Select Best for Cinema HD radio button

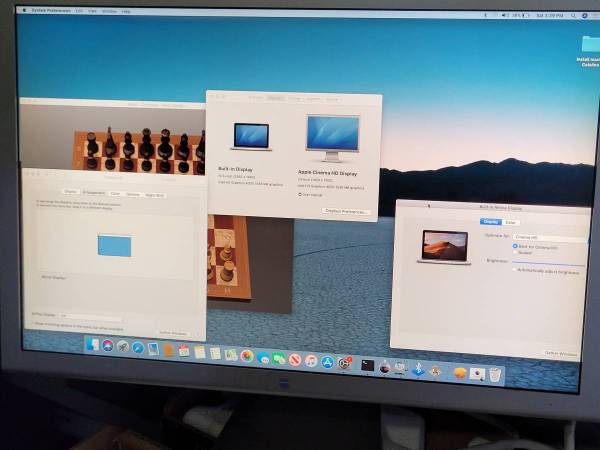coord(515,246)
